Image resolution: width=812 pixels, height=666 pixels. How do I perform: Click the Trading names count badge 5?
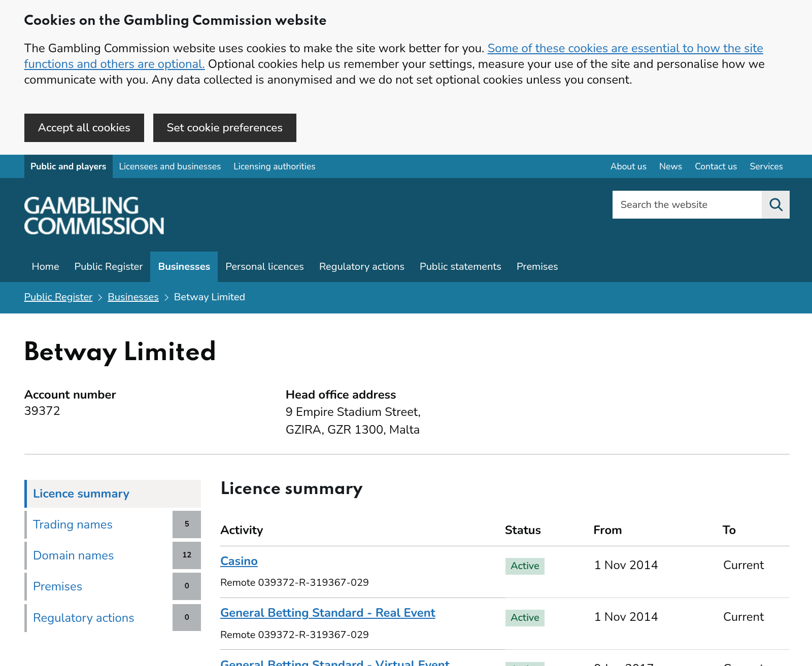187,524
